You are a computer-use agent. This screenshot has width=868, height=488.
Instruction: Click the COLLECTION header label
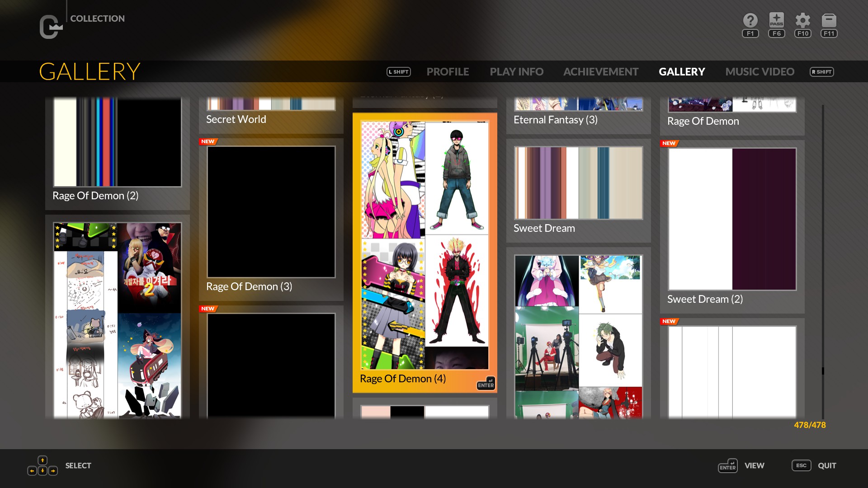coord(97,19)
